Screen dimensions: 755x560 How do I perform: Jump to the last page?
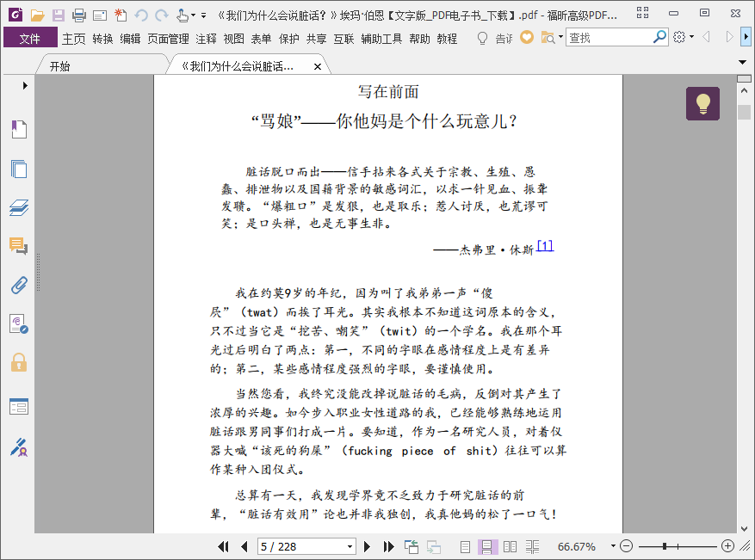388,546
